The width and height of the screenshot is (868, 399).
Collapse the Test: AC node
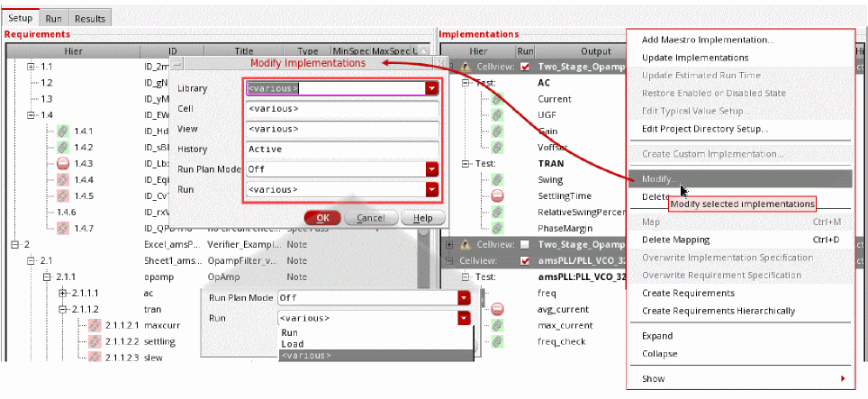(465, 83)
